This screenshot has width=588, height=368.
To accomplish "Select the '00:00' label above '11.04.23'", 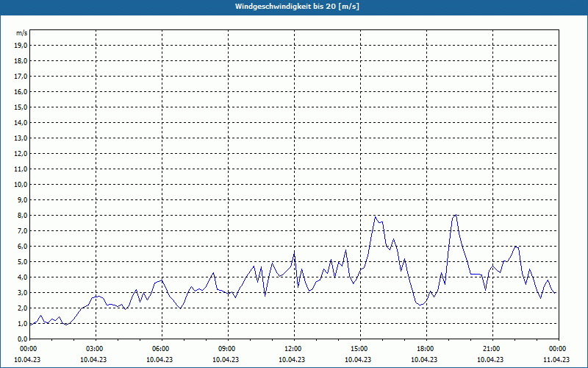I will coord(559,349).
